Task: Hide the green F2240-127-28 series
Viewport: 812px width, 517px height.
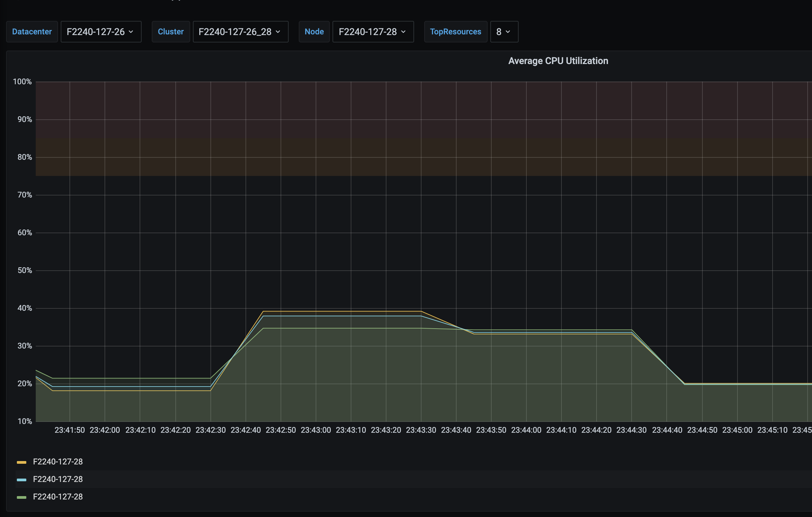Action: pyautogui.click(x=58, y=497)
